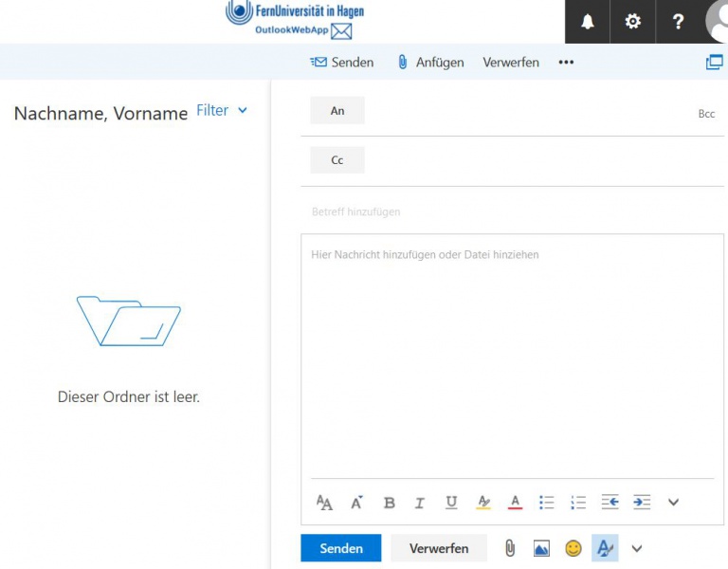Decrease paragraph indent
Screen dimensions: 728x569
click(x=610, y=502)
